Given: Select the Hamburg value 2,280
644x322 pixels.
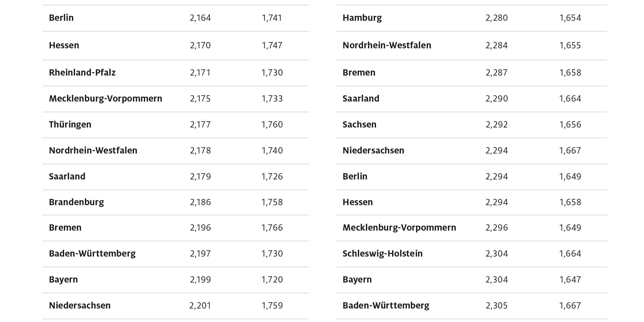Looking at the screenshot, I should click(x=497, y=18).
